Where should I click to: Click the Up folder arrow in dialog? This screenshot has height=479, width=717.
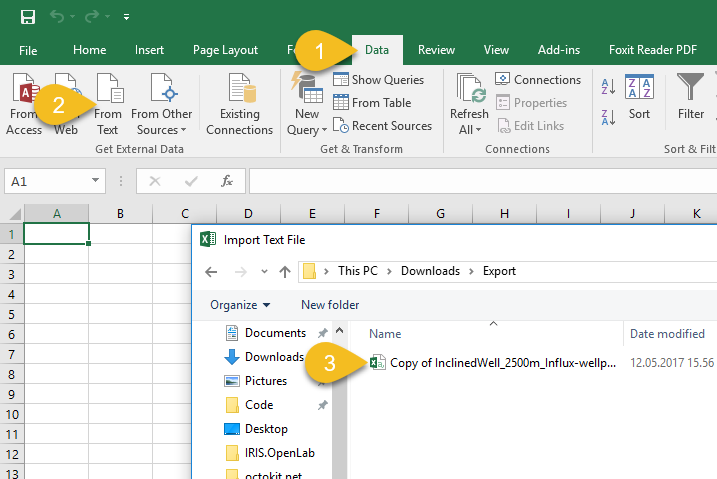point(285,271)
